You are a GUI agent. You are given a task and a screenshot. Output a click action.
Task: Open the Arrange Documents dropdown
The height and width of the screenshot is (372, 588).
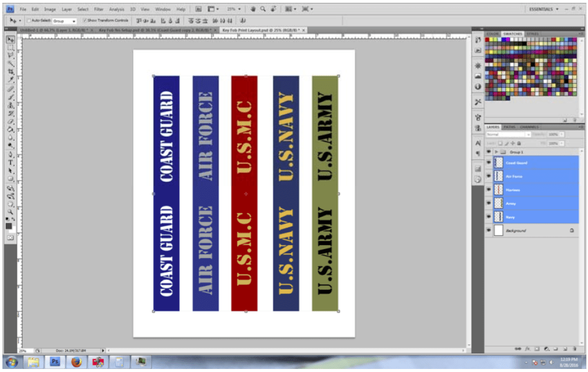(x=290, y=9)
